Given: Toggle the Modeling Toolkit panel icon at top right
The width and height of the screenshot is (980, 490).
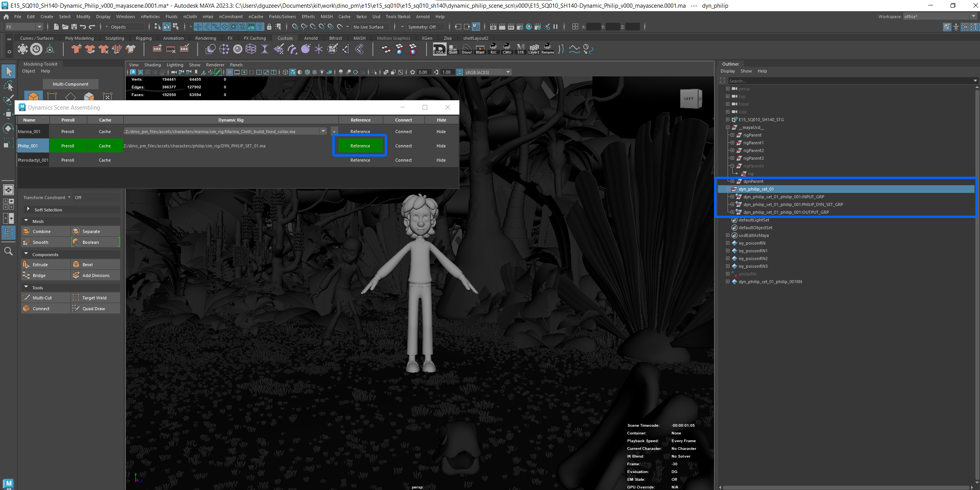Looking at the screenshot, I should pos(947,27).
